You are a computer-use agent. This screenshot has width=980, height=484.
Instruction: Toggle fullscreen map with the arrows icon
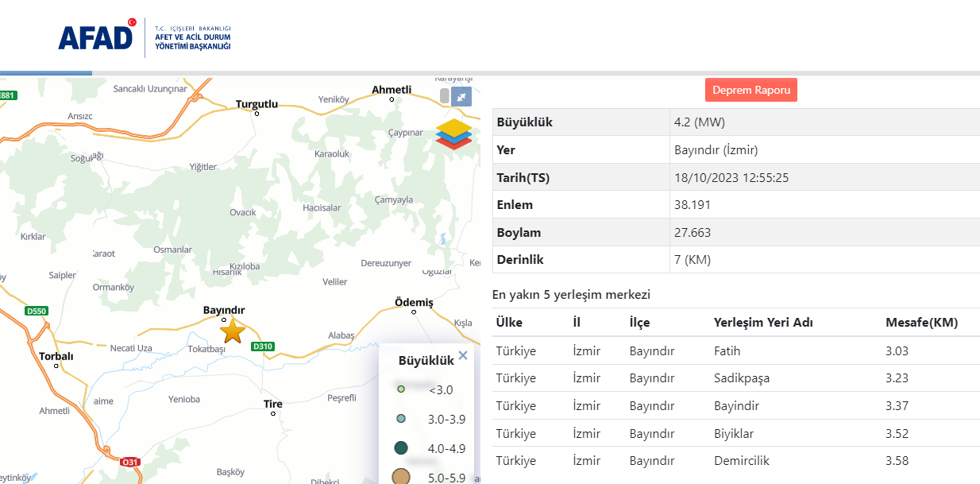point(461,96)
